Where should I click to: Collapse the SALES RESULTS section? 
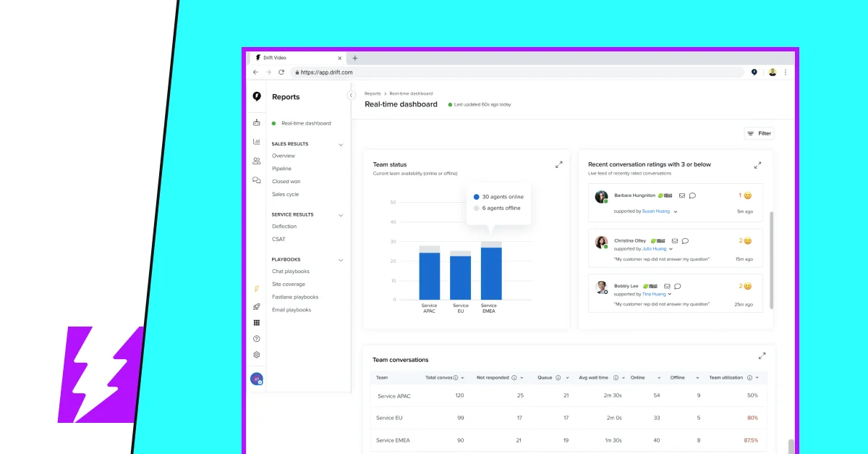[340, 144]
